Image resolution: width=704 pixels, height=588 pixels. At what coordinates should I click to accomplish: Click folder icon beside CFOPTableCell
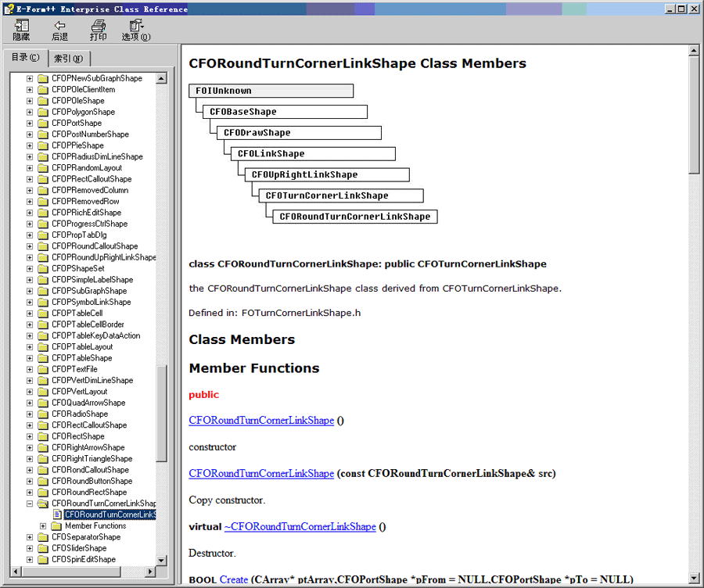[43, 314]
